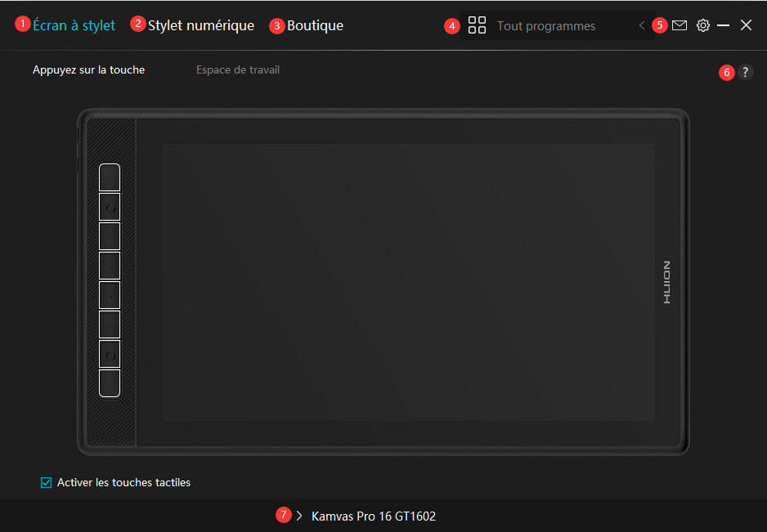Screen dimensions: 767x532
Task: Open the settings gear icon
Action: (702, 25)
